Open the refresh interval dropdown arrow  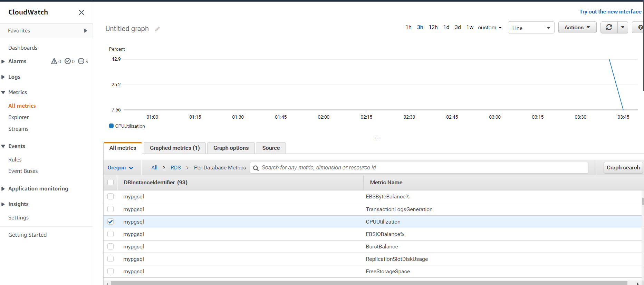tap(623, 27)
